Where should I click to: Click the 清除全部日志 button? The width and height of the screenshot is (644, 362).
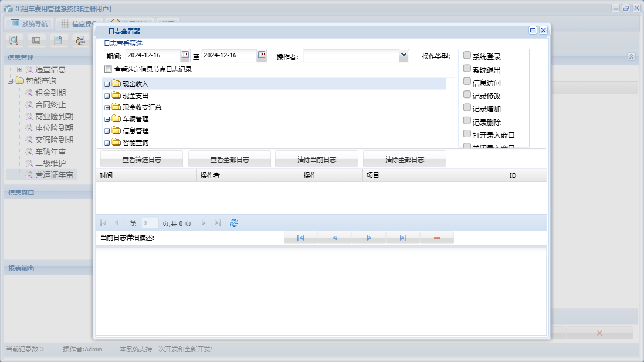tap(405, 160)
